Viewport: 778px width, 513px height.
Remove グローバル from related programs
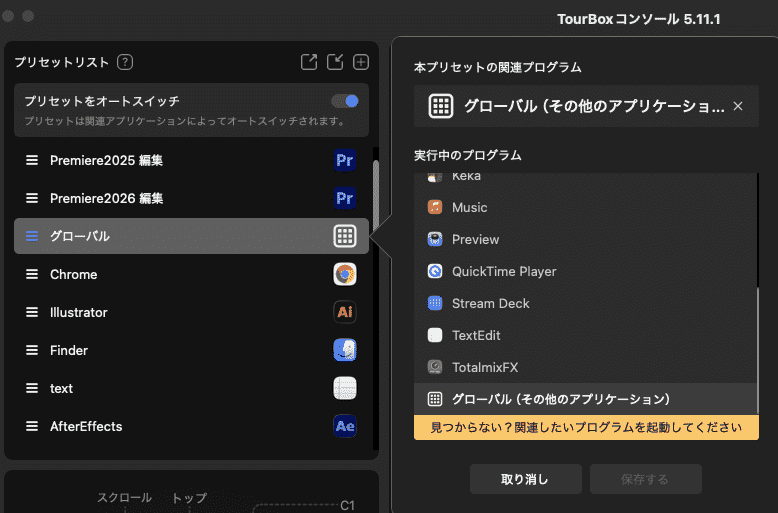click(x=738, y=106)
